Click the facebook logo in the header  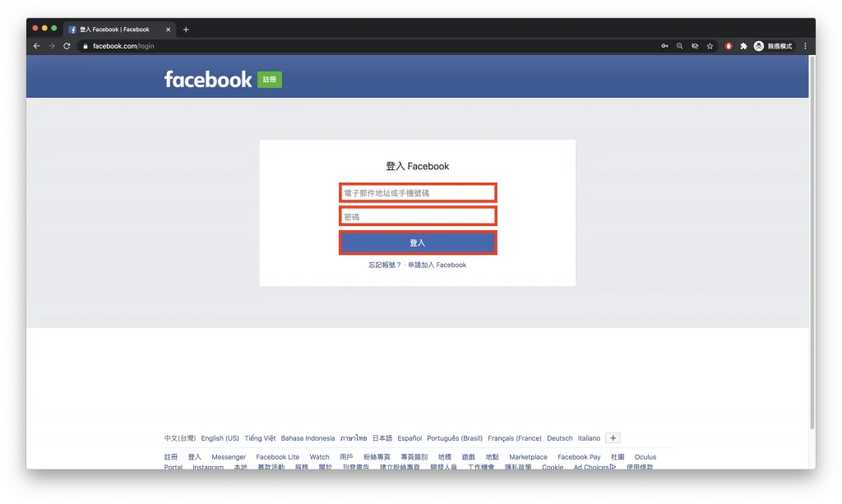click(x=208, y=80)
